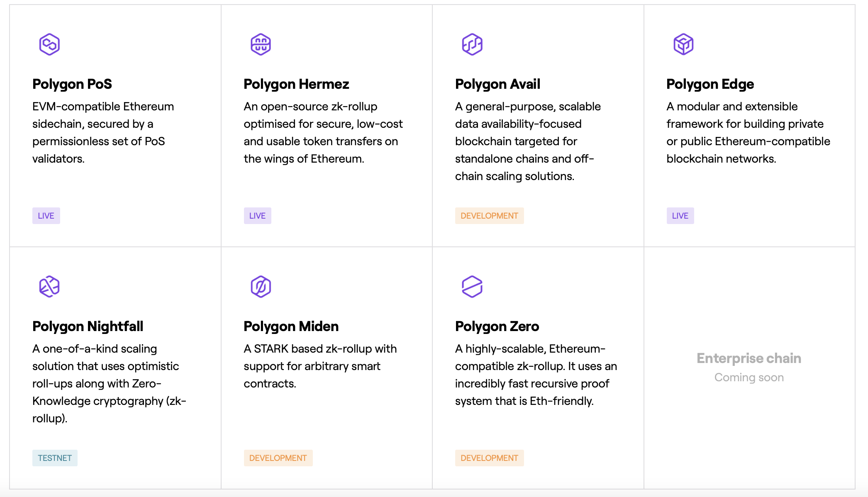Viewport: 868px width, 497px height.
Task: Toggle the LIVE status on Polygon Edge
Action: (x=680, y=215)
